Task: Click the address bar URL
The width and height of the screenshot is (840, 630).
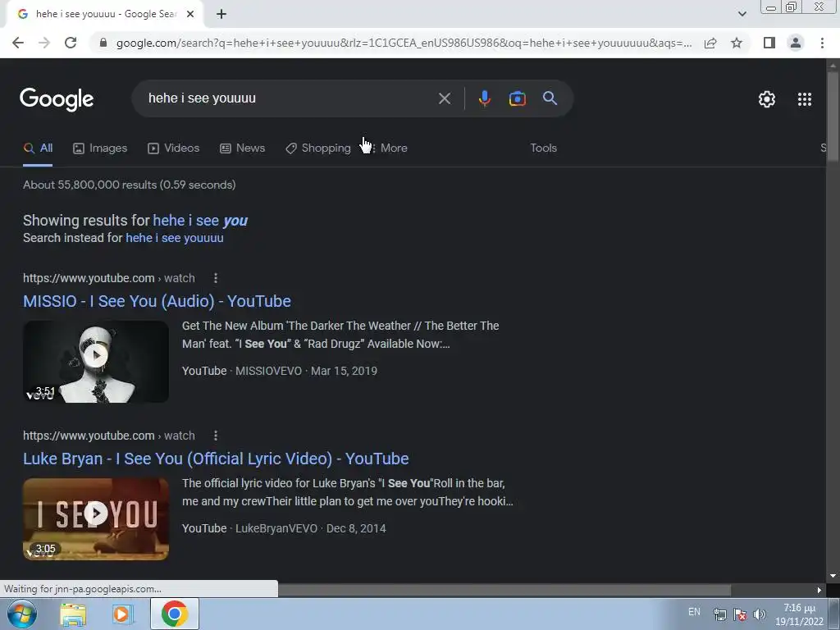Action: click(x=404, y=43)
